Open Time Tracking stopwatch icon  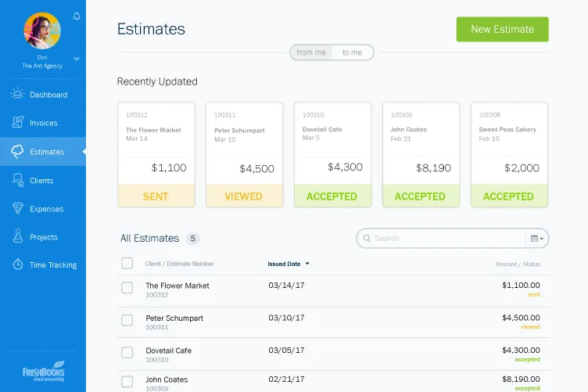(18, 264)
